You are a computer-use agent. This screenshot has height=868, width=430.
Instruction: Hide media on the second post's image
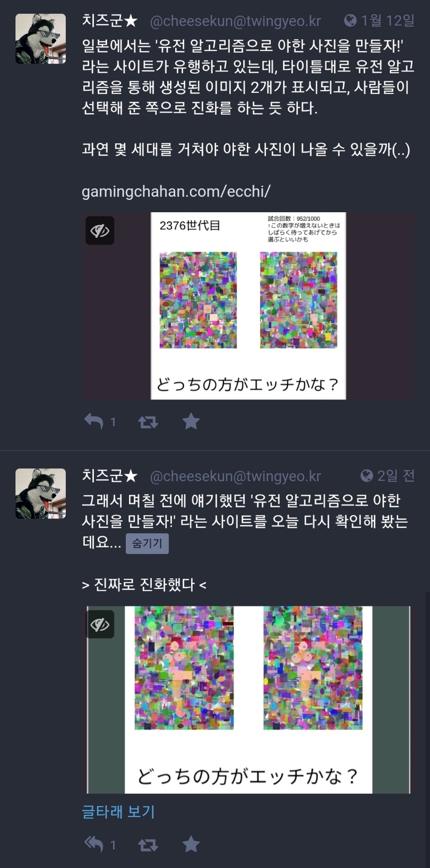coord(100,624)
